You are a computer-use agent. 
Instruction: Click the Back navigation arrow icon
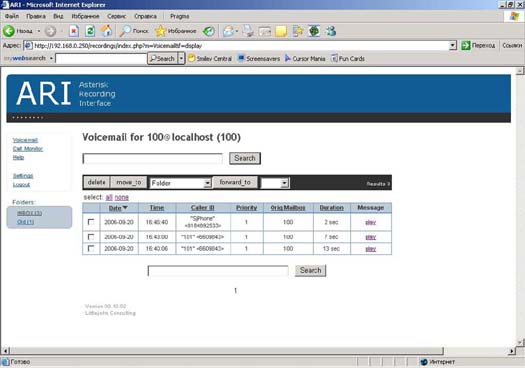click(9, 31)
